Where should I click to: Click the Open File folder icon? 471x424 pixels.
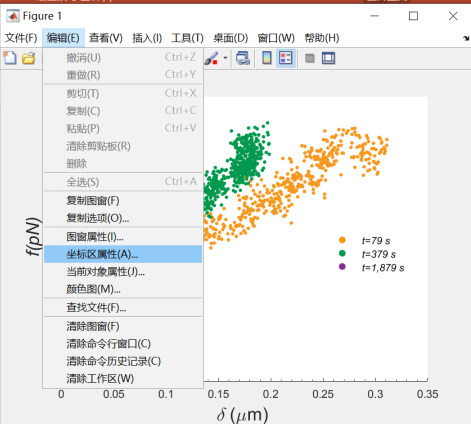(x=29, y=58)
